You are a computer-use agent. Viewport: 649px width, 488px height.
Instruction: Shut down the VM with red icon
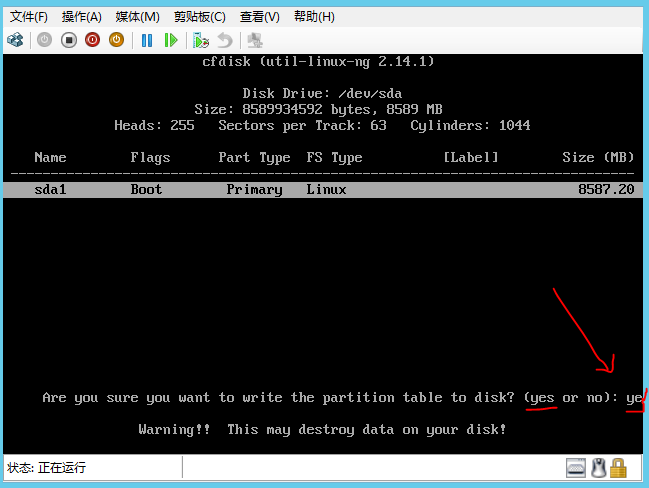pyautogui.click(x=92, y=40)
